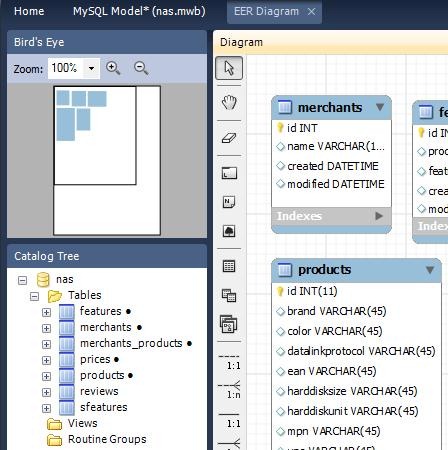This screenshot has height=450, width=448.
Task: Collapse the merchants table with its arrow
Action: (x=380, y=107)
